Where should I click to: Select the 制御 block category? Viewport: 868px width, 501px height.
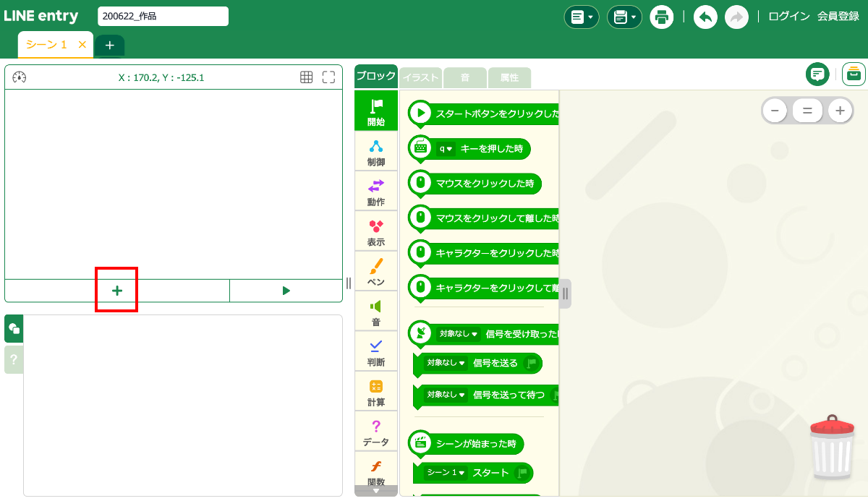click(x=376, y=151)
